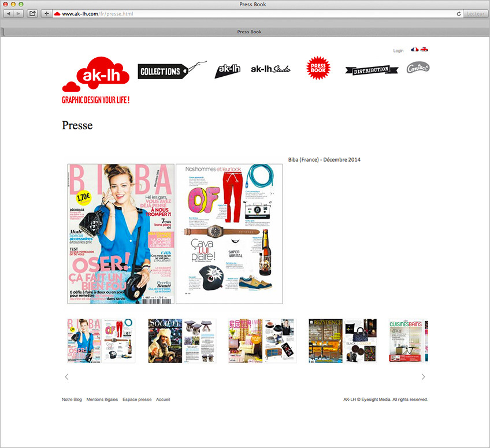
Task: Select the red Press Book badge
Action: pos(317,68)
